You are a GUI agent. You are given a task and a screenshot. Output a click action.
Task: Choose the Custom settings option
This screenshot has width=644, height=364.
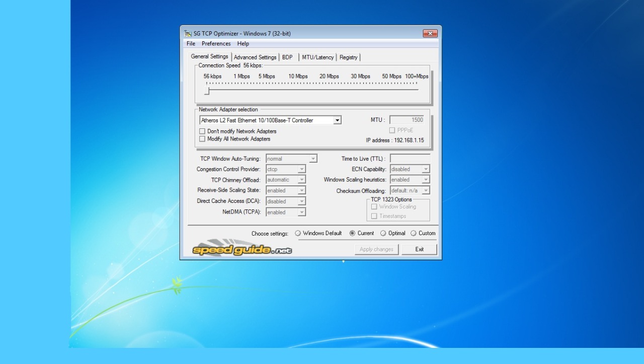click(x=414, y=233)
